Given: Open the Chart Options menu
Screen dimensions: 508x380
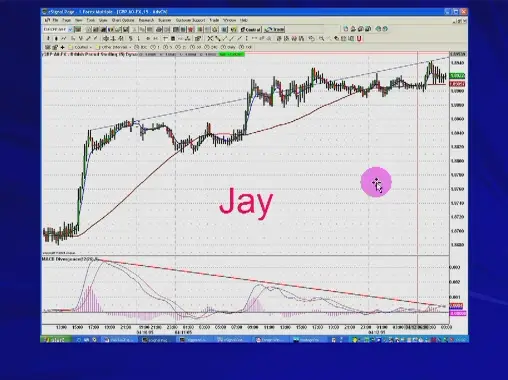Looking at the screenshot, I should coord(123,20).
